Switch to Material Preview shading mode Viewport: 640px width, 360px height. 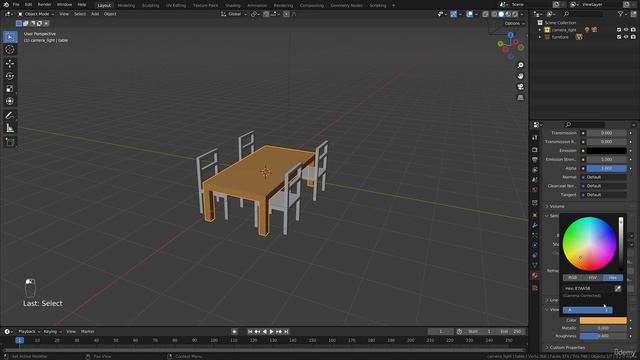click(508, 14)
